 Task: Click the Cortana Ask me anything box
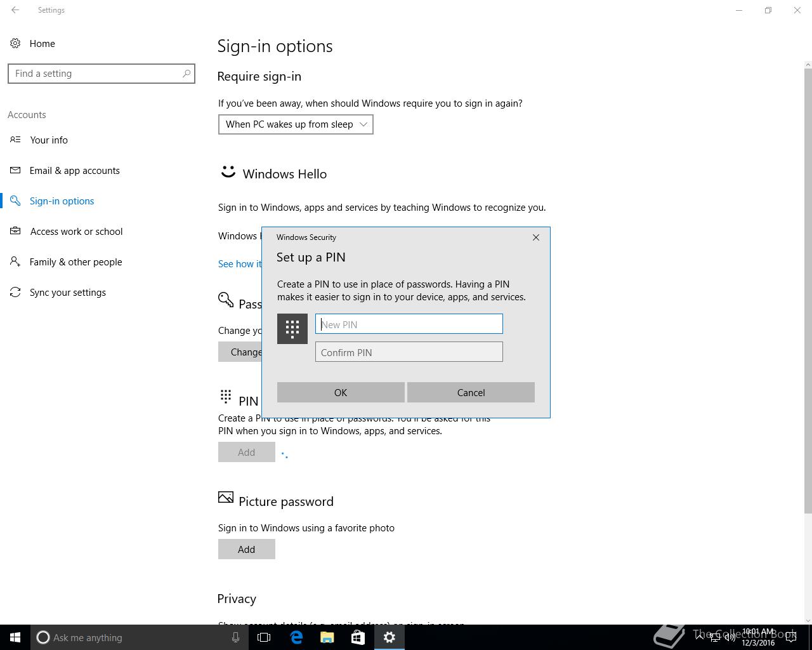coord(140,637)
